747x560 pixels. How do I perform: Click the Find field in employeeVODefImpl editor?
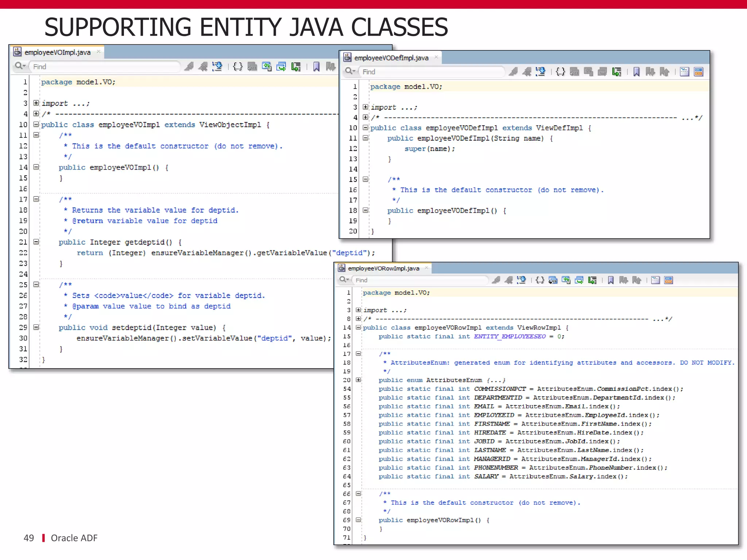[433, 72]
